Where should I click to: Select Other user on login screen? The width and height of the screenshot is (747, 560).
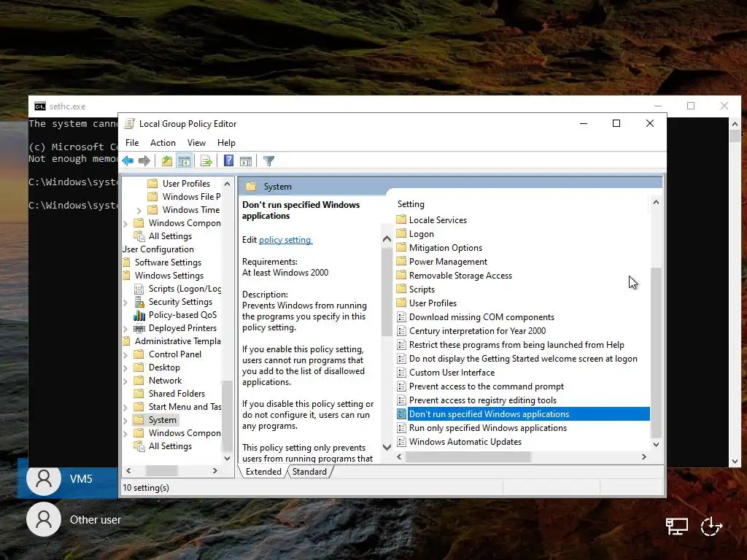pyautogui.click(x=74, y=519)
